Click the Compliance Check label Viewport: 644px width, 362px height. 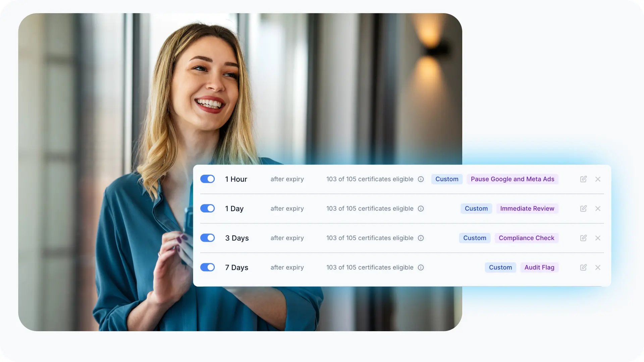(527, 238)
